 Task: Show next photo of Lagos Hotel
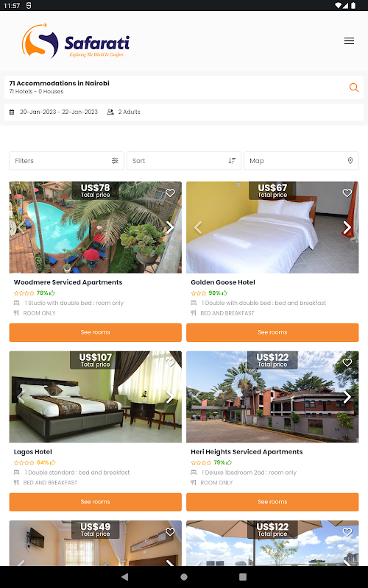[x=170, y=397]
